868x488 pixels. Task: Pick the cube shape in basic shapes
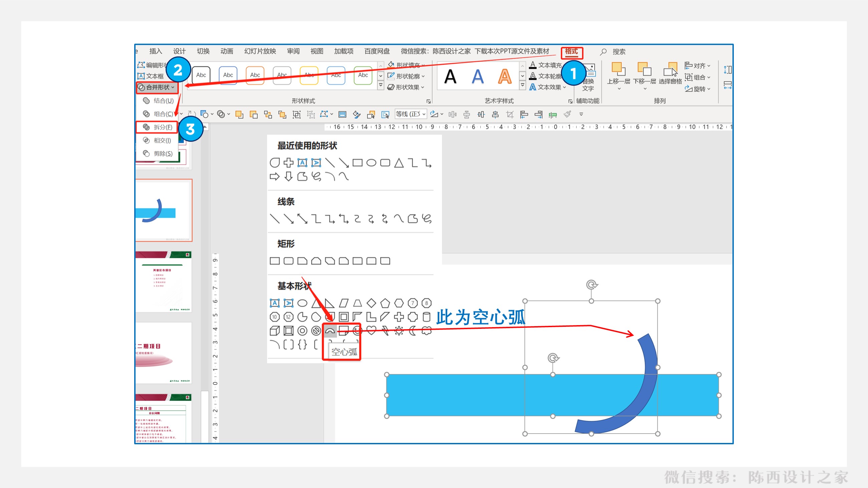(x=275, y=331)
